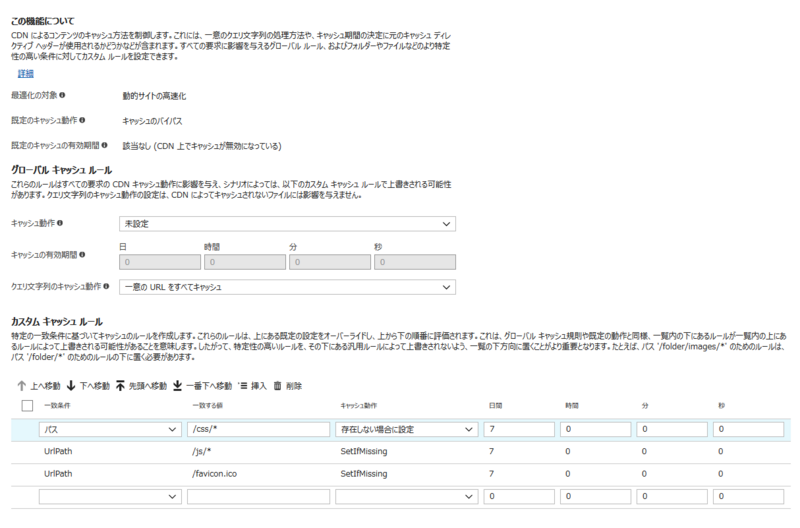The width and height of the screenshot is (800, 528).
Task: Edit days field showing 7 in /css/* row
Action: pyautogui.click(x=519, y=430)
